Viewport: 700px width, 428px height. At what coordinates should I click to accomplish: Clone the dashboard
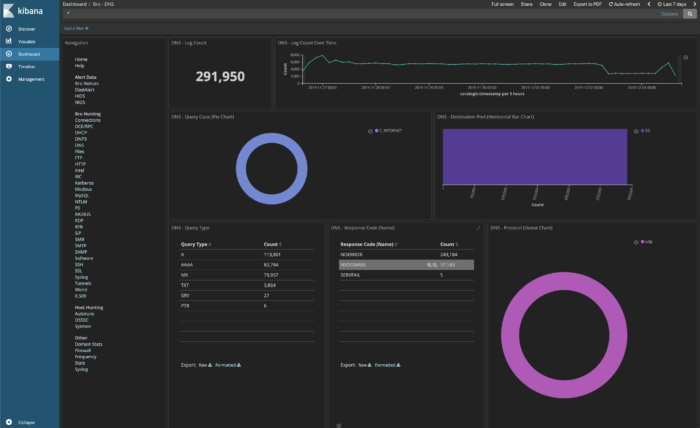pyautogui.click(x=546, y=4)
